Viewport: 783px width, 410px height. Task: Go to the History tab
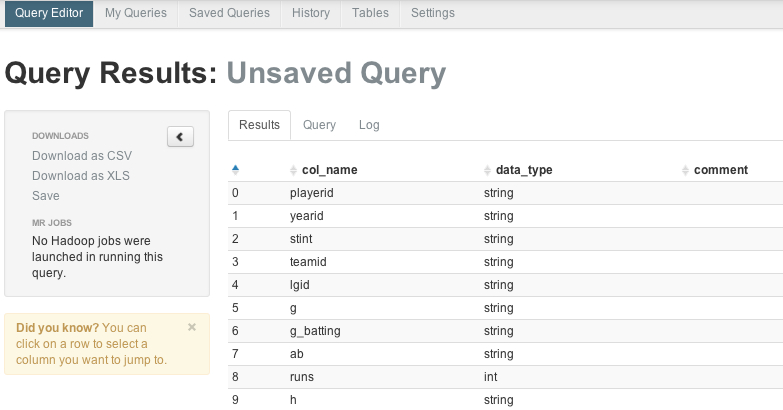point(311,13)
